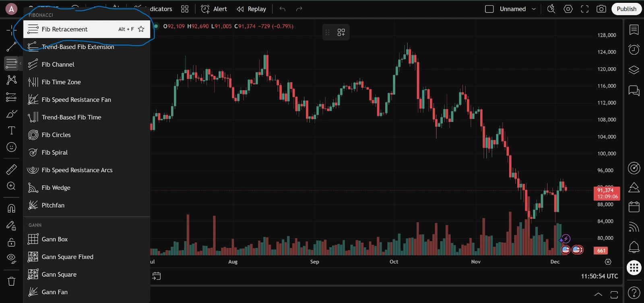Enter fullscreen mode
The width and height of the screenshot is (644, 303).
click(584, 9)
